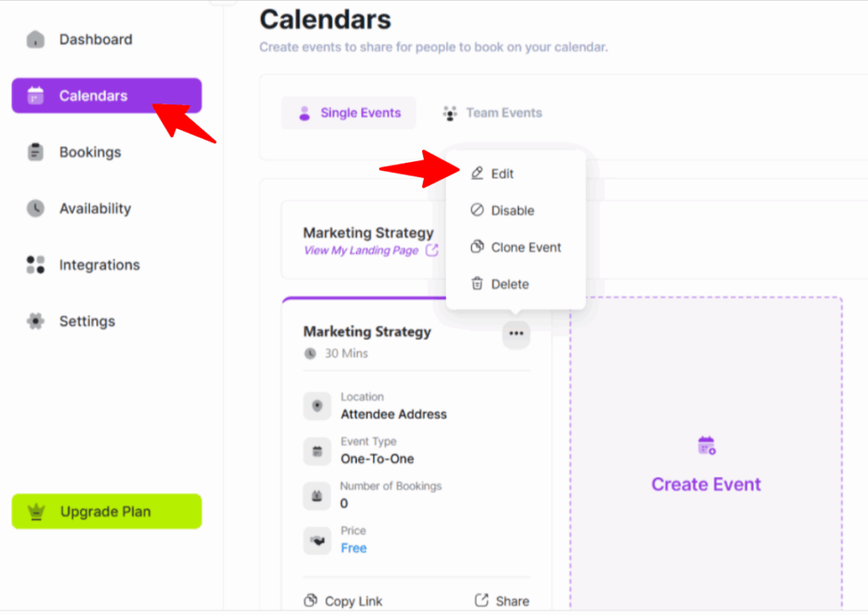Click the crown icon on Upgrade Plan
The height and width of the screenshot is (615, 868).
36,512
